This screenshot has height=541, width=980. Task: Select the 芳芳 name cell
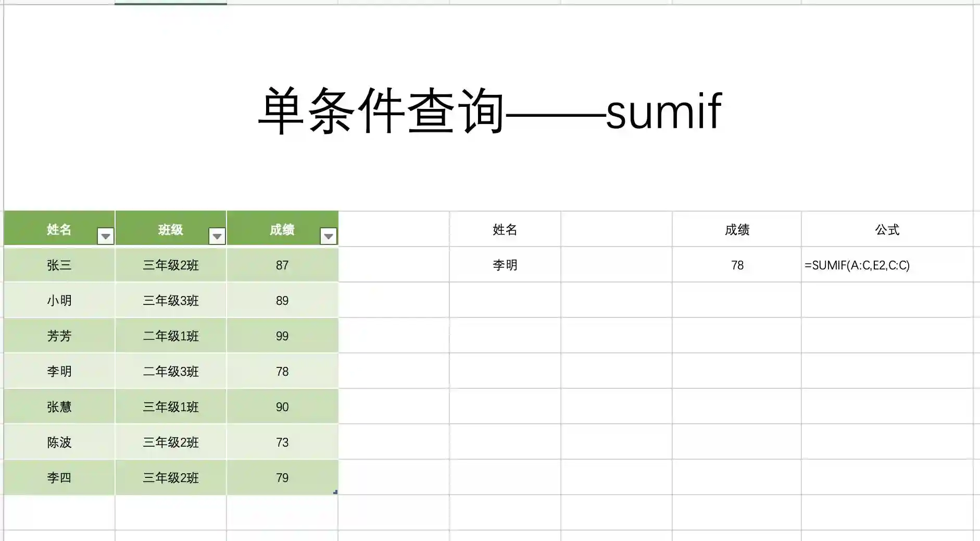click(59, 336)
